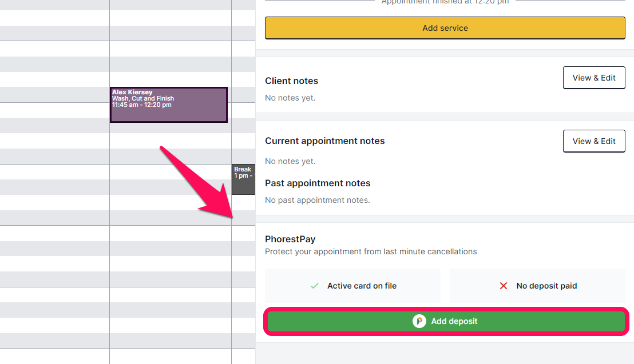The width and height of the screenshot is (634, 364).
Task: Click the green checkmark for Active card
Action: (x=315, y=286)
